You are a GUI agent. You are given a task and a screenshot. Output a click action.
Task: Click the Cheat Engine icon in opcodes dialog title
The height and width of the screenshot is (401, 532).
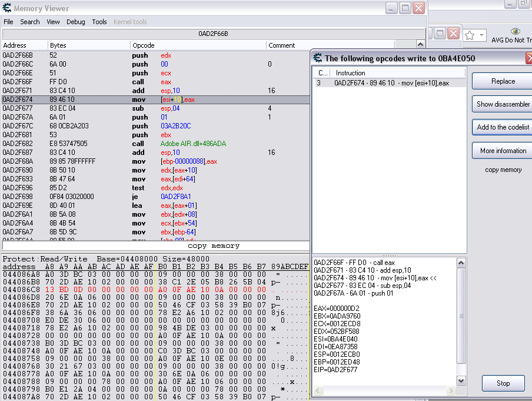point(318,58)
